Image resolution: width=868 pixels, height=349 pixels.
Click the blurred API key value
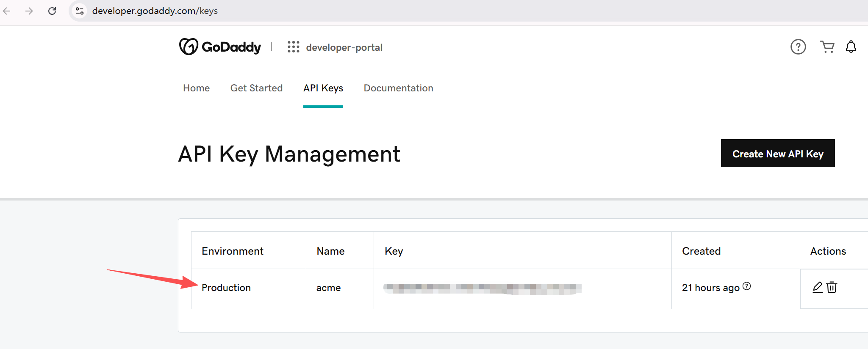click(x=482, y=289)
